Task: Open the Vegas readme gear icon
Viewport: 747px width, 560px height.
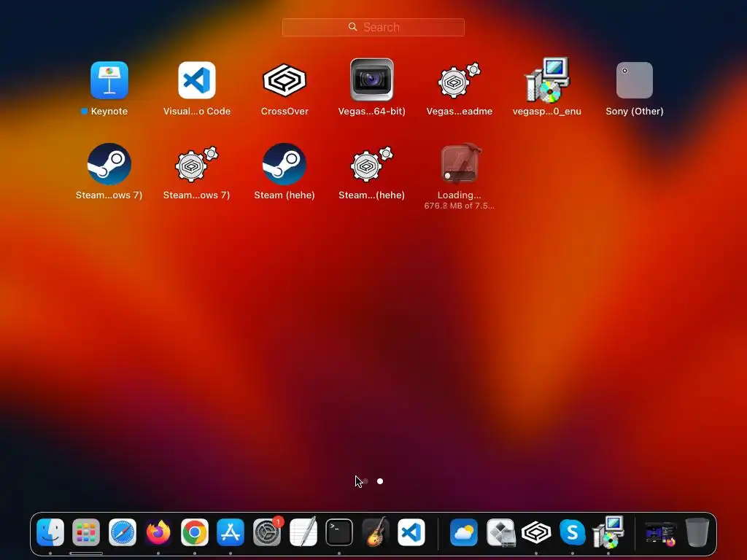Action: pyautogui.click(x=460, y=80)
